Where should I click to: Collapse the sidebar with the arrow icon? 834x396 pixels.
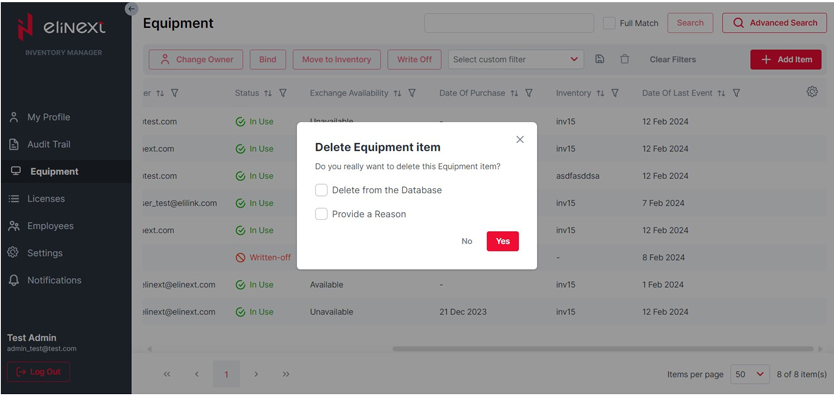pyautogui.click(x=131, y=9)
